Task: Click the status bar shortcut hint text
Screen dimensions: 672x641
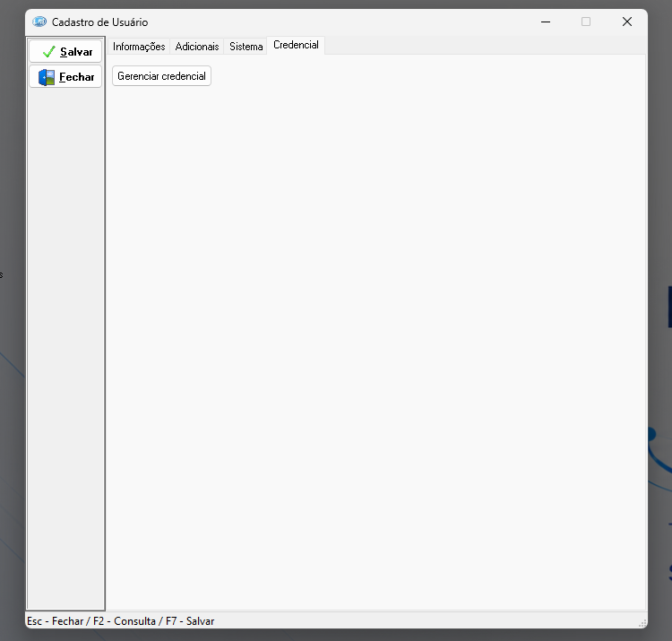Action: point(120,621)
